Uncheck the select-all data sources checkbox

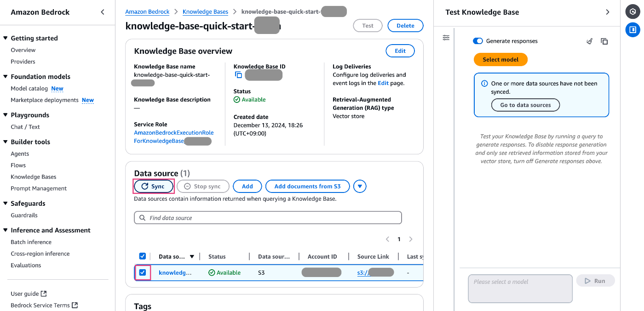pyautogui.click(x=143, y=256)
